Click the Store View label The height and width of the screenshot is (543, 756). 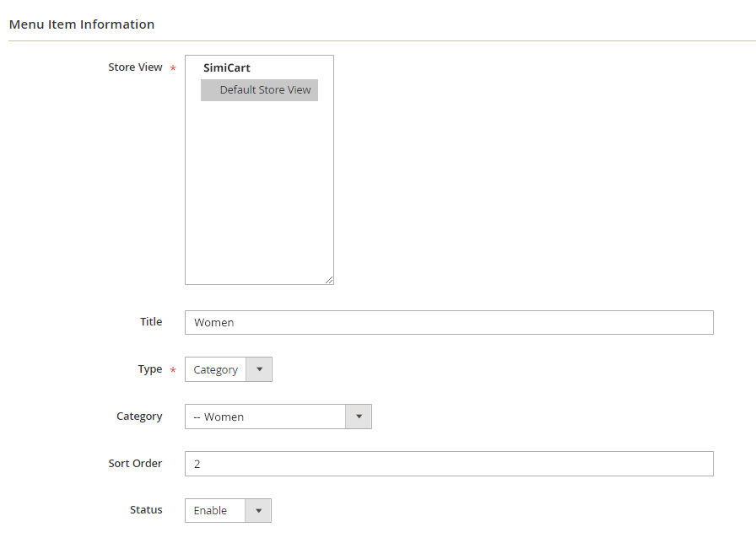[x=136, y=67]
